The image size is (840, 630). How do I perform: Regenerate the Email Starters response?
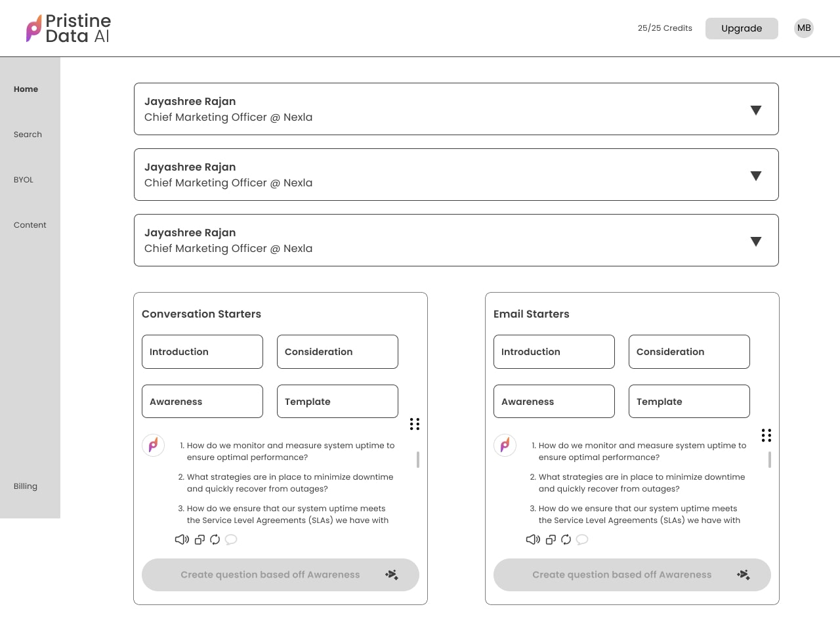[x=566, y=539]
